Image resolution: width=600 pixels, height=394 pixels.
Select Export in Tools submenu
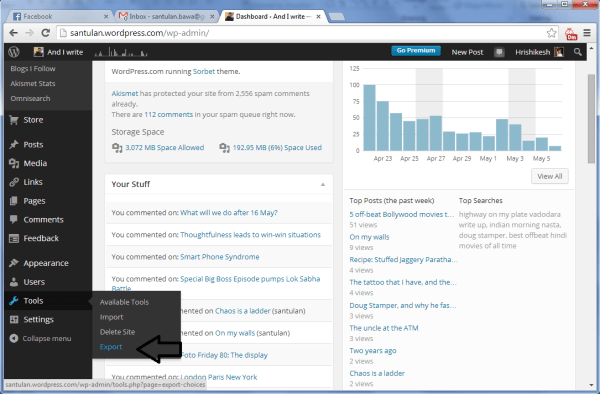pos(111,347)
